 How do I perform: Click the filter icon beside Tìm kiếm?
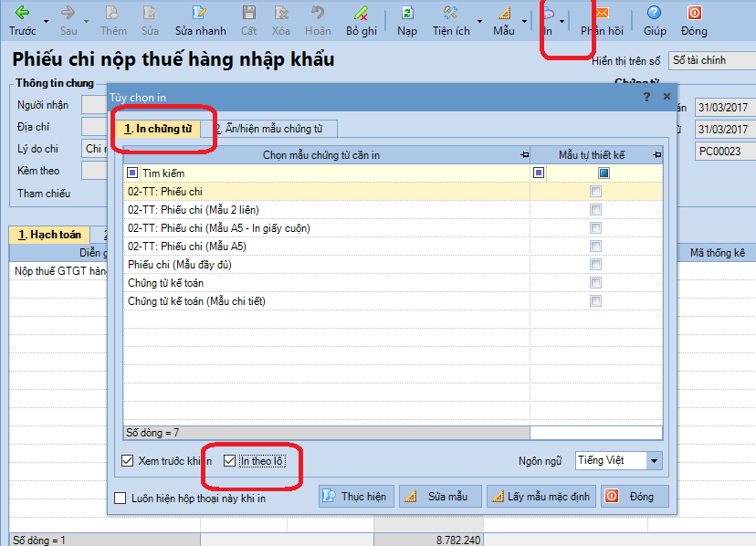point(132,173)
